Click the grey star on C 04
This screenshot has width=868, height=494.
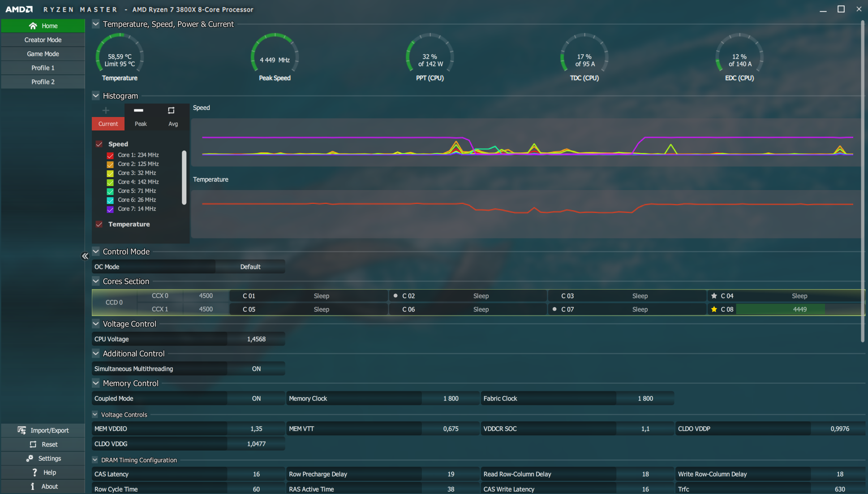[x=714, y=296]
